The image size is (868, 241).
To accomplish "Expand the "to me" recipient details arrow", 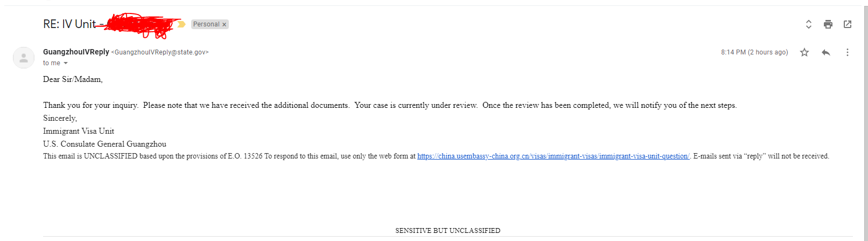I will [66, 64].
